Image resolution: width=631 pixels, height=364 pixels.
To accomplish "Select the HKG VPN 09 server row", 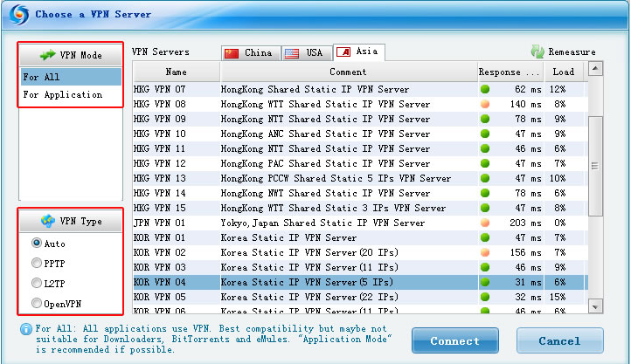I will [360, 119].
